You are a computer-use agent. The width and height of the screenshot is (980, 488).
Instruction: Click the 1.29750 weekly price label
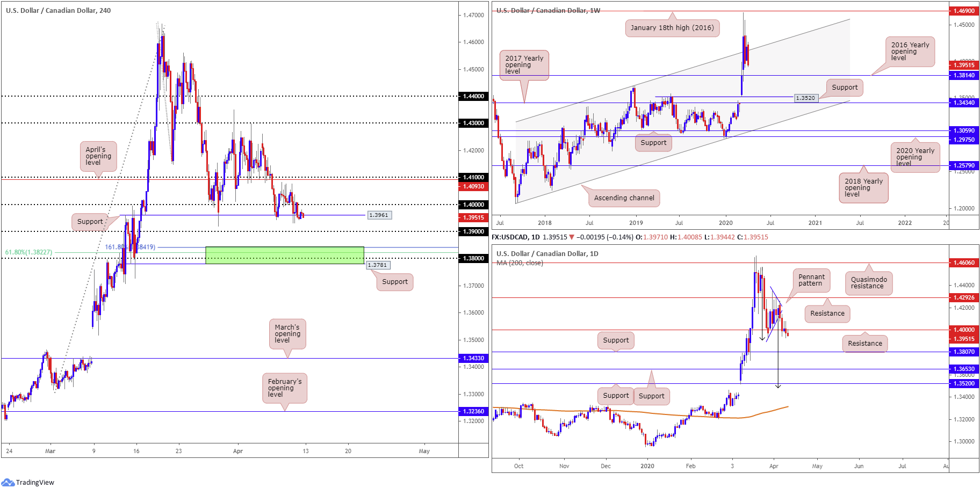964,140
